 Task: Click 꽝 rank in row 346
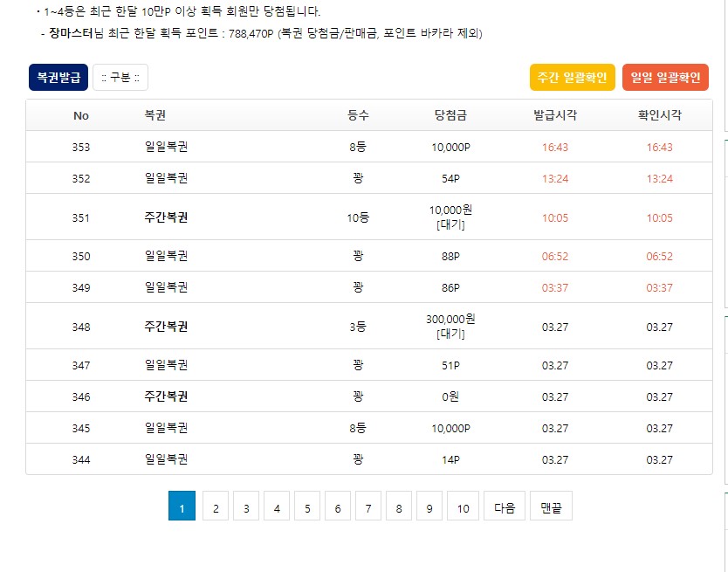358,396
